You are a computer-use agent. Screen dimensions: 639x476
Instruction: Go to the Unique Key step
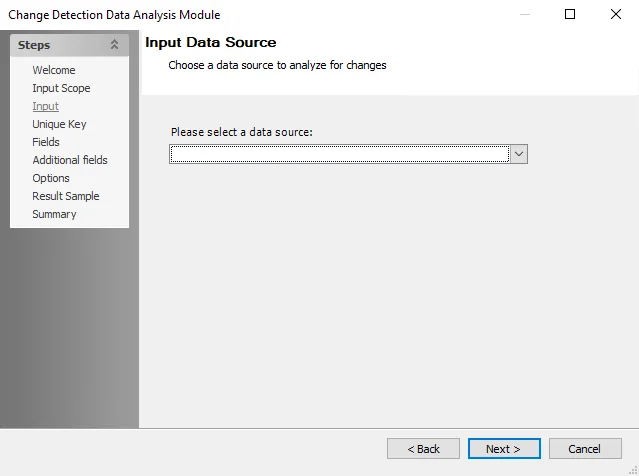tap(59, 124)
